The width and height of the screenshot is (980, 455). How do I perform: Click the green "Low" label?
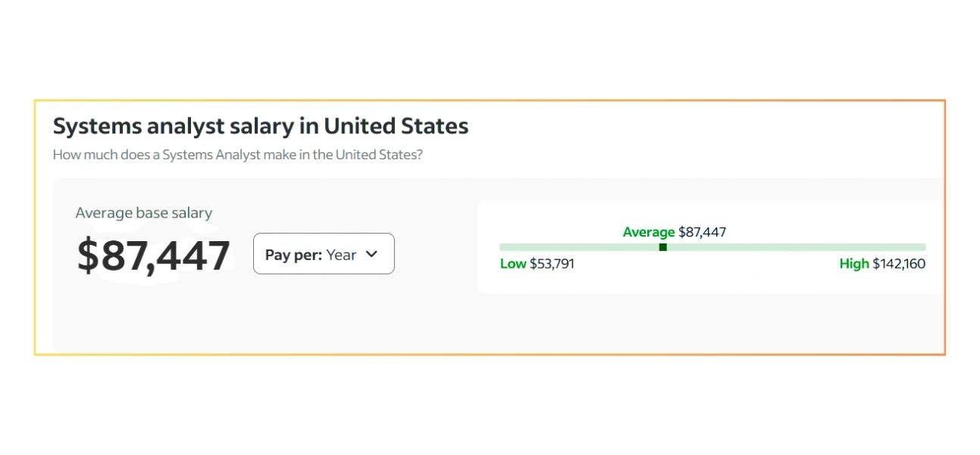[x=513, y=264]
